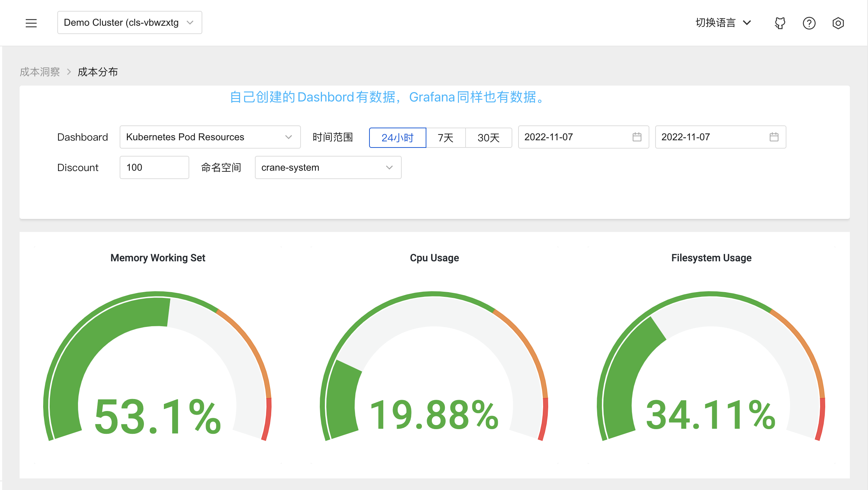Navigate to 成本洞察 in the breadcrumb
This screenshot has width=868, height=490.
pos(40,72)
